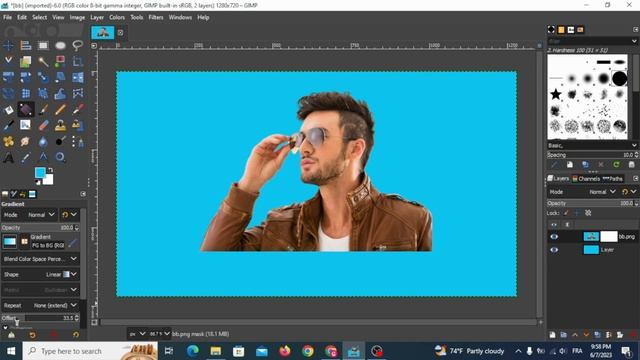This screenshot has height=360, width=640.
Task: Select the Airbrush tool
Action: click(x=78, y=109)
